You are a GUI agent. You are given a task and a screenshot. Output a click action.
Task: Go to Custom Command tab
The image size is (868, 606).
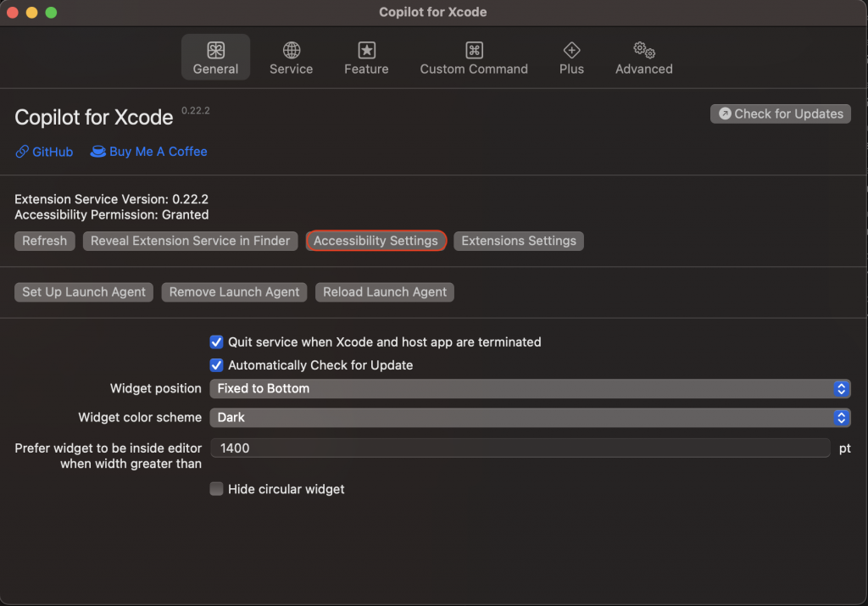coord(474,58)
